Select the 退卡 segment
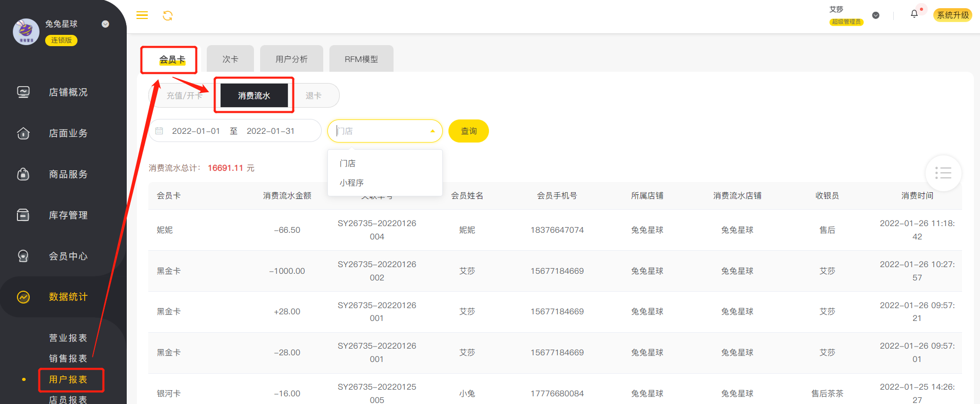Viewport: 980px width, 404px height. (313, 95)
